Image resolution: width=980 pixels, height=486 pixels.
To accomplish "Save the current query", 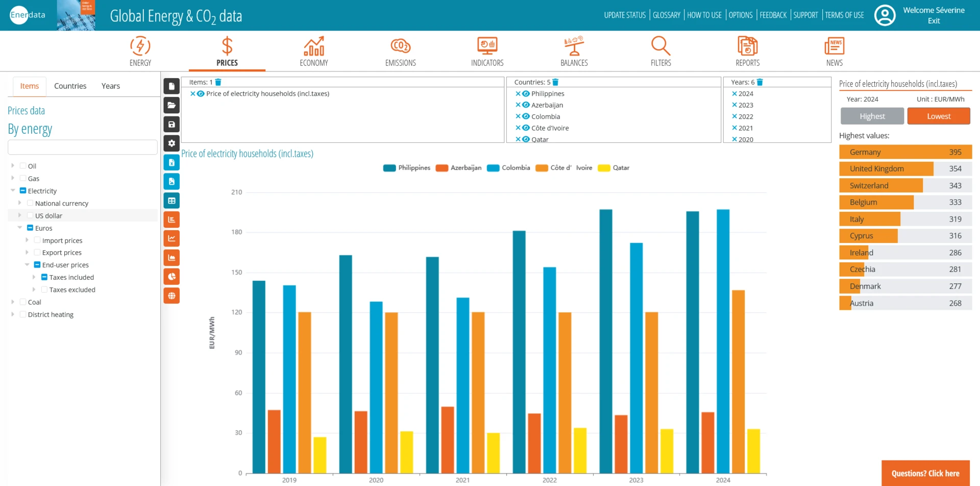I will 171,124.
